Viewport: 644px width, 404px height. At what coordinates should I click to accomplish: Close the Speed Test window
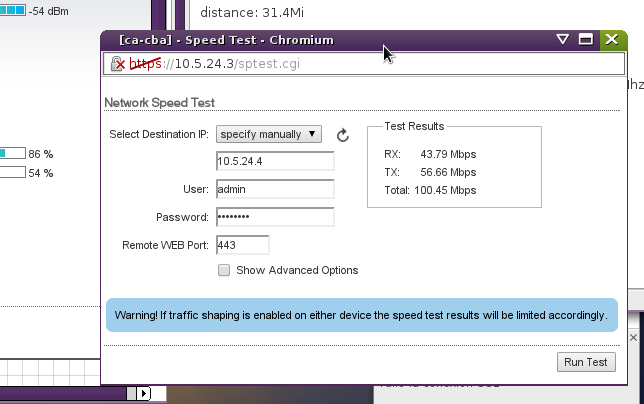tap(611, 40)
